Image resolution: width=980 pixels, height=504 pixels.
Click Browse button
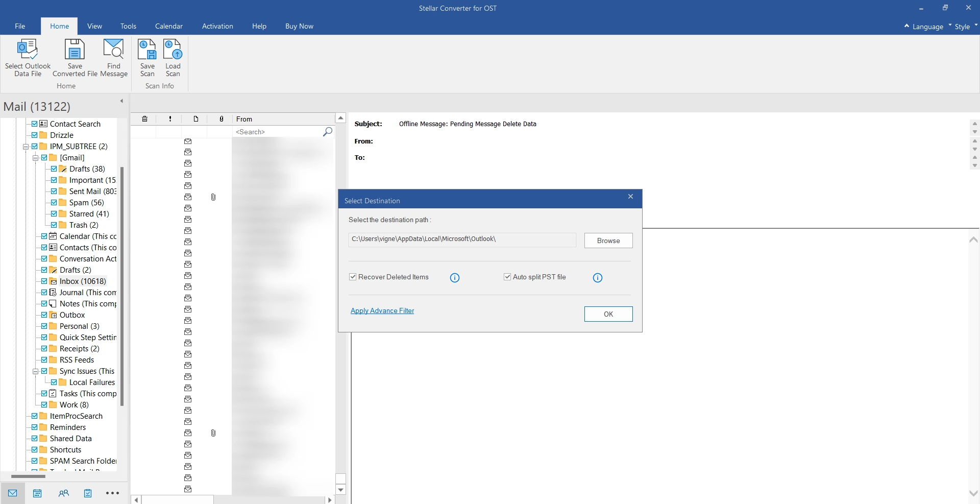point(608,241)
